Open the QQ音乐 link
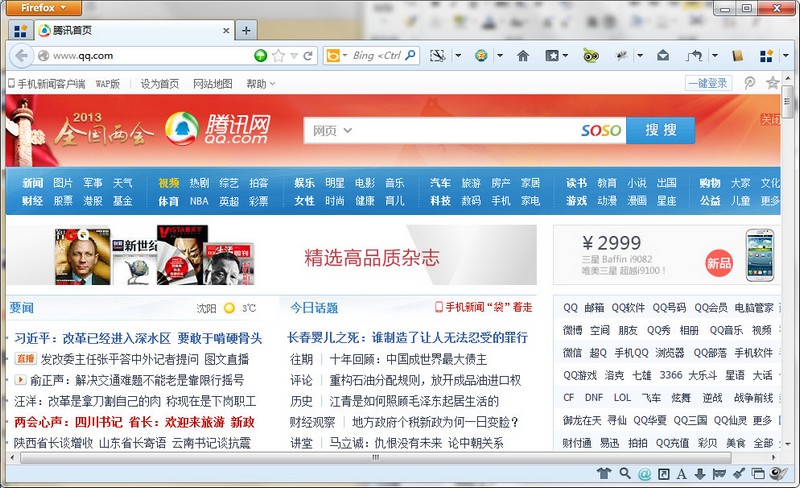 (726, 330)
